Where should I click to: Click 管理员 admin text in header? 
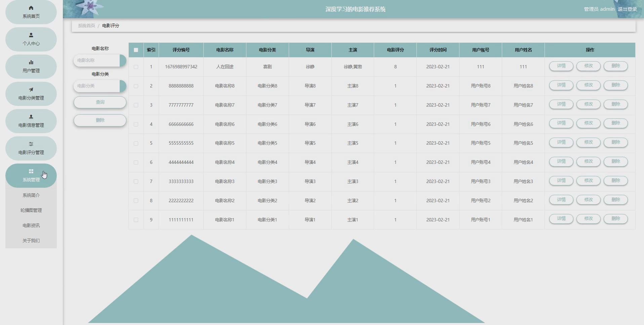tap(599, 9)
